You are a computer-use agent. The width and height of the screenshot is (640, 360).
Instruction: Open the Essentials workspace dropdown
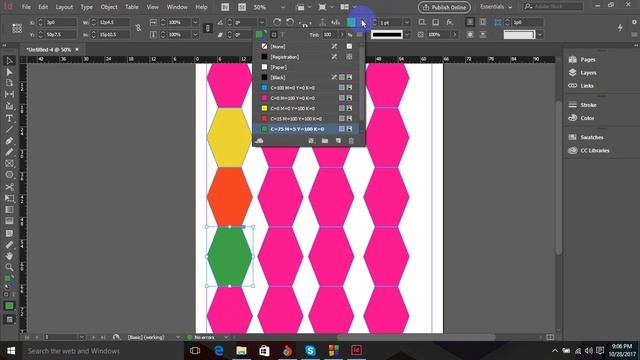point(496,7)
